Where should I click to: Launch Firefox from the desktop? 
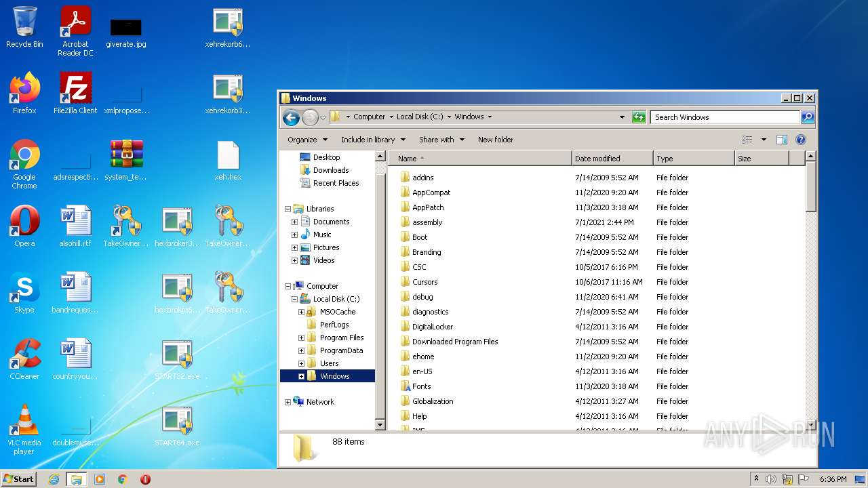click(24, 94)
